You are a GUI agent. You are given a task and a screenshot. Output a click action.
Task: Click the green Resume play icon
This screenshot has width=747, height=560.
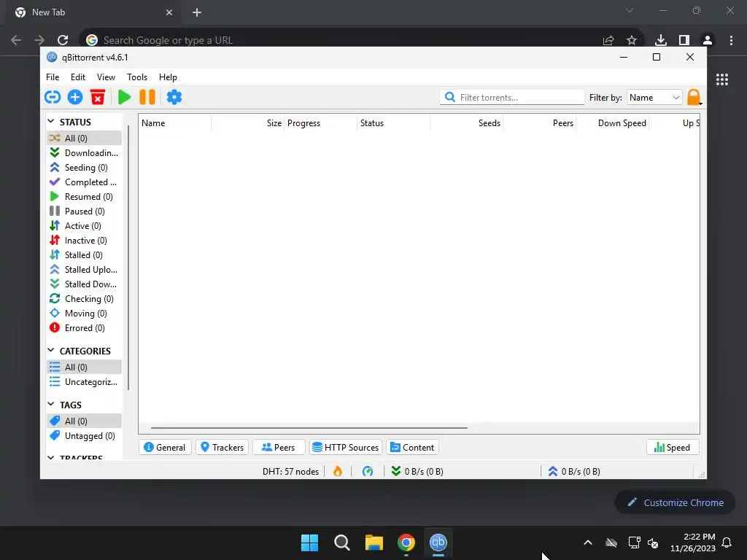[124, 97]
